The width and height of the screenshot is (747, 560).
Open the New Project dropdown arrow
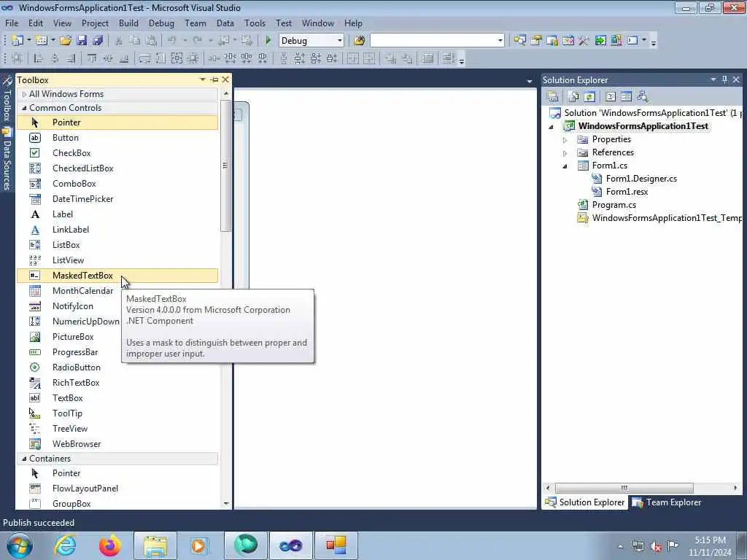click(x=29, y=41)
